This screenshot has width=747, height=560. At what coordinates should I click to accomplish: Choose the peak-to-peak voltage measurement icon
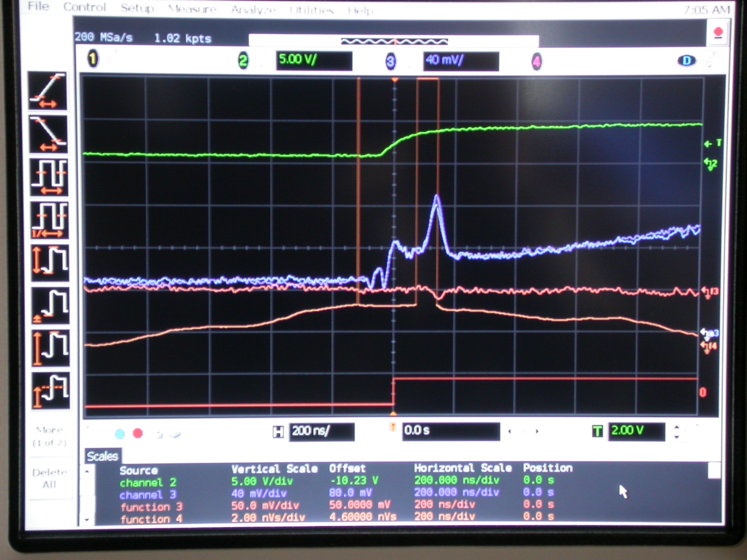(x=50, y=263)
